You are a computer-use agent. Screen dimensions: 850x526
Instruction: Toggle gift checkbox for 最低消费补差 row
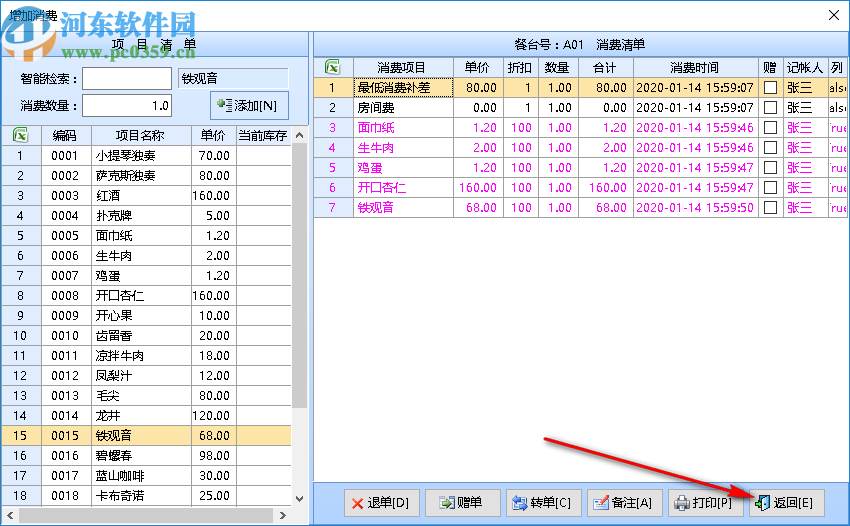tap(770, 88)
